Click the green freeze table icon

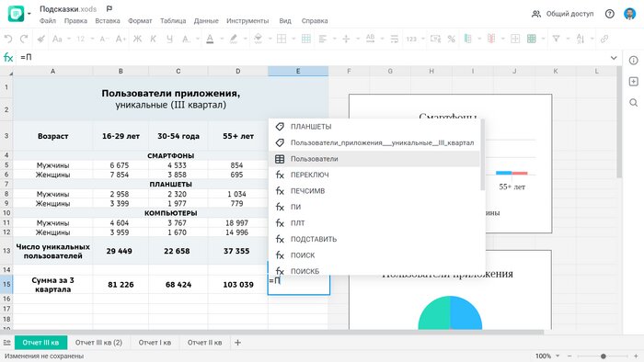tap(532, 39)
